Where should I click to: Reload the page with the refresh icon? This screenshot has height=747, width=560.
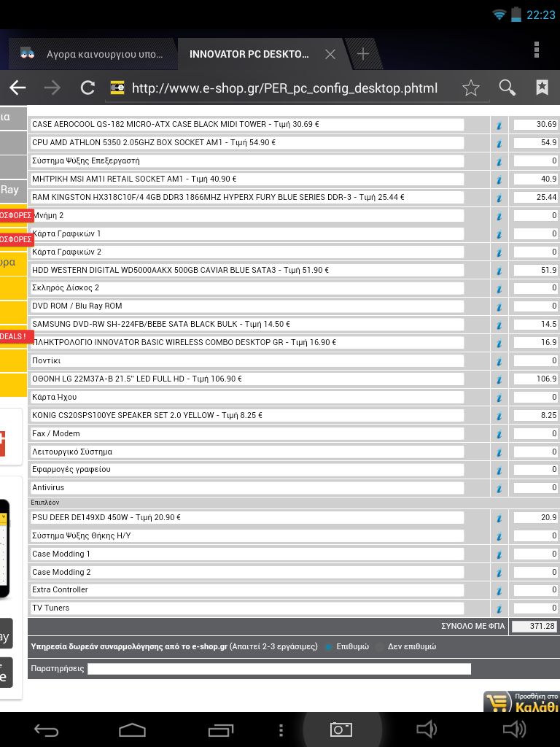pos(87,88)
